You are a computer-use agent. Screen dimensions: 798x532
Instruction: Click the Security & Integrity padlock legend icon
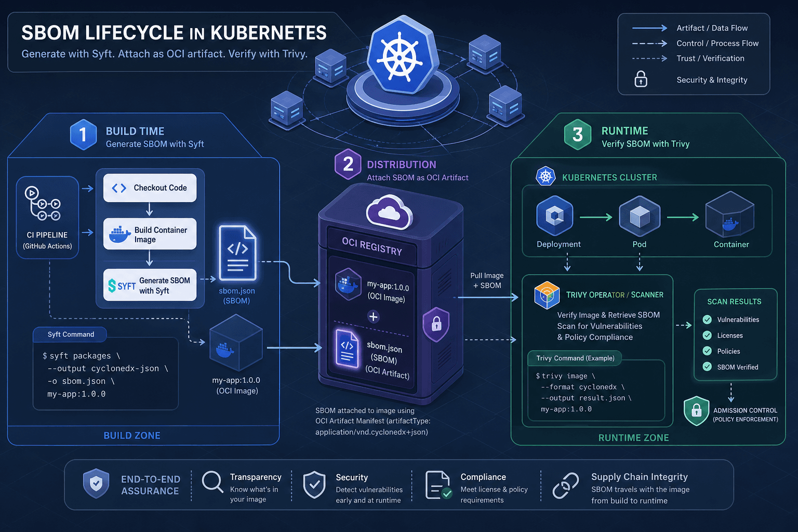coord(641,79)
